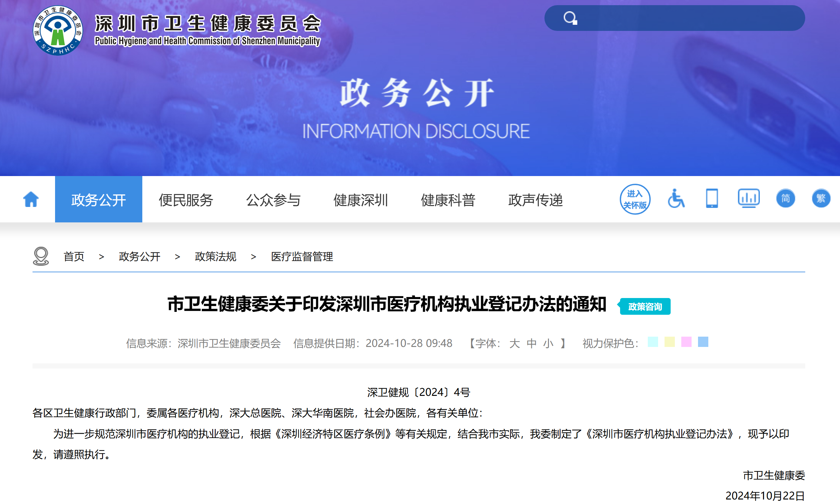840x504 pixels.
Task: Set font size to 中
Action: click(531, 343)
